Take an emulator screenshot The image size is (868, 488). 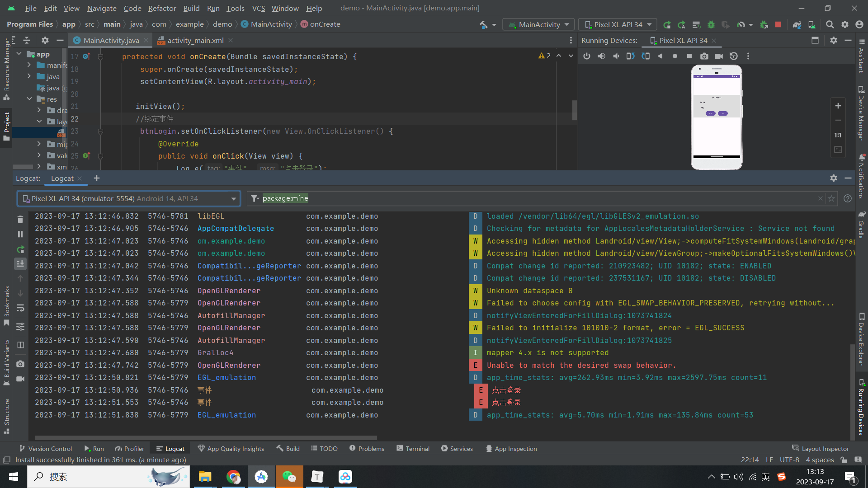pyautogui.click(x=704, y=56)
